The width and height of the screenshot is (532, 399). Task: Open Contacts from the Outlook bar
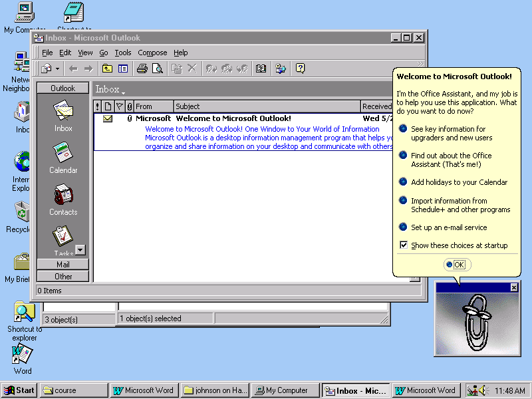point(63,200)
